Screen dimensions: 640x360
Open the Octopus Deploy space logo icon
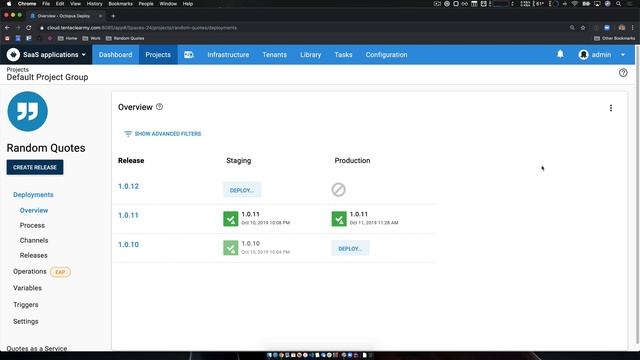[x=13, y=54]
